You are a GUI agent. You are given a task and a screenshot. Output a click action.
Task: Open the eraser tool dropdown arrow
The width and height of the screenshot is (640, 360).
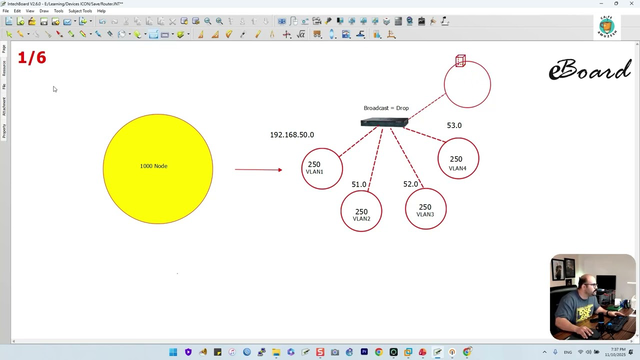pos(145,35)
